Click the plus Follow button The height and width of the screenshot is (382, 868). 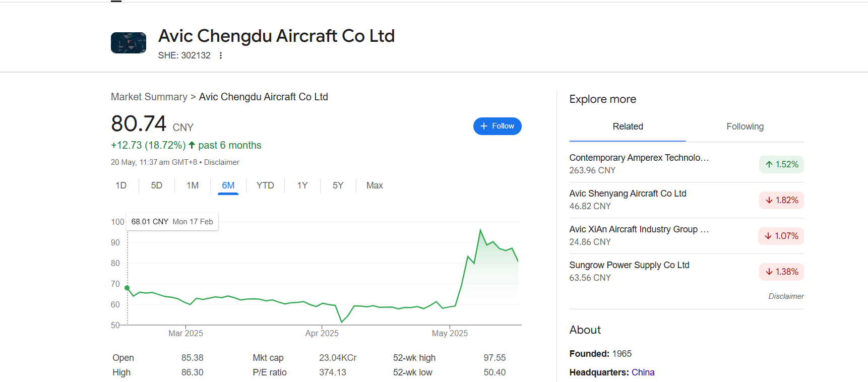click(x=497, y=126)
